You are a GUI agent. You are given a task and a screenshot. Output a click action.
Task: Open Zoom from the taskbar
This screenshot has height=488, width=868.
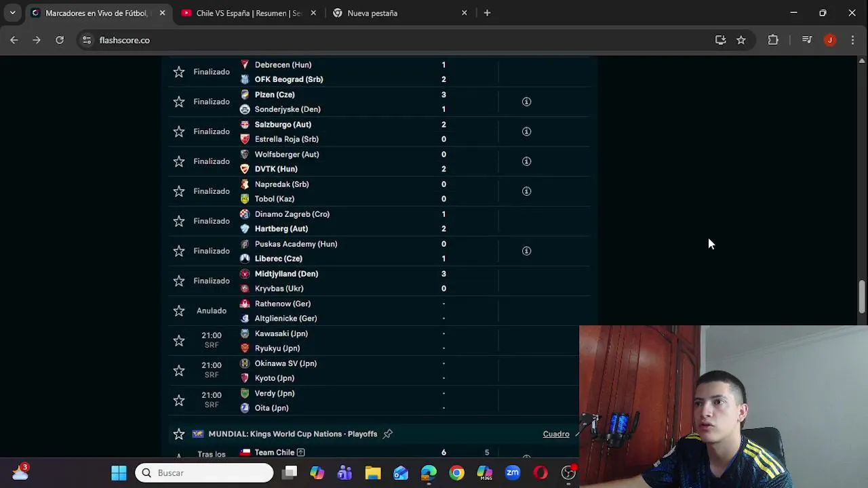(x=513, y=472)
